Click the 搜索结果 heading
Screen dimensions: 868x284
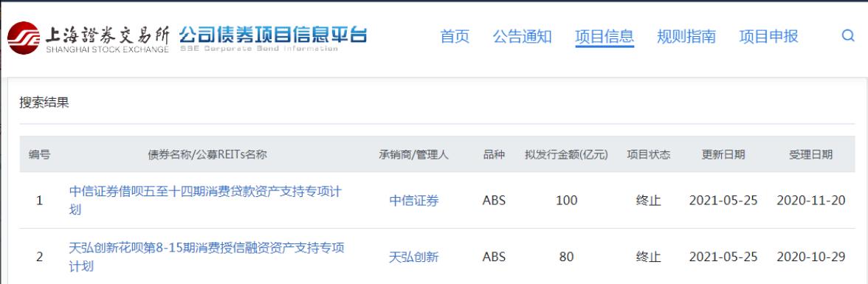[x=44, y=103]
